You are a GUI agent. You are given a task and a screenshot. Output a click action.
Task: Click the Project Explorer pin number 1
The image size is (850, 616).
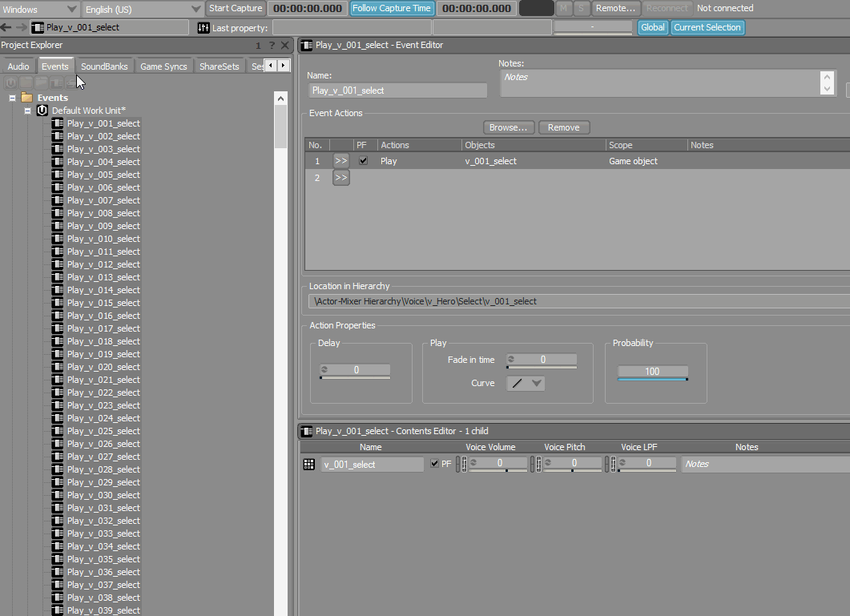coord(258,46)
